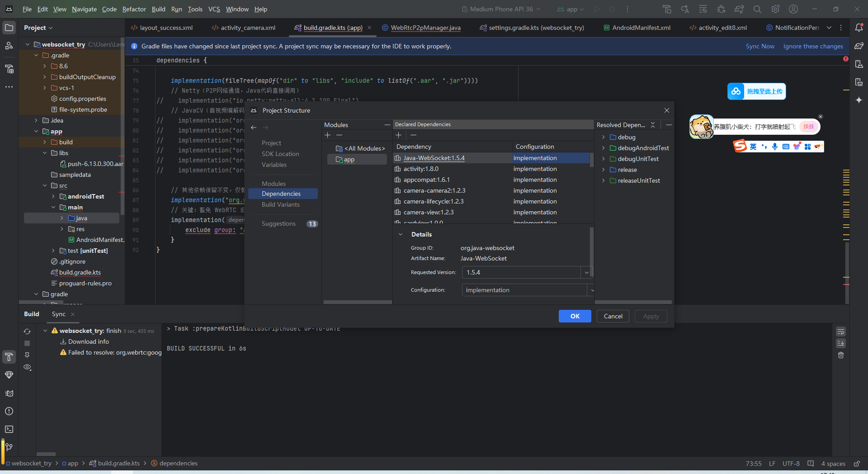The width and height of the screenshot is (868, 474).
Task: Select the appcompat:1.6.1 dependency row
Action: [491, 180]
